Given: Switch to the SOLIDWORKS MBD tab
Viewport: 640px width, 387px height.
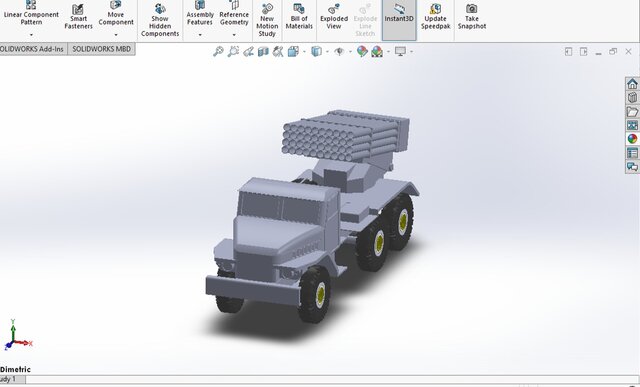Looking at the screenshot, I should [x=101, y=49].
